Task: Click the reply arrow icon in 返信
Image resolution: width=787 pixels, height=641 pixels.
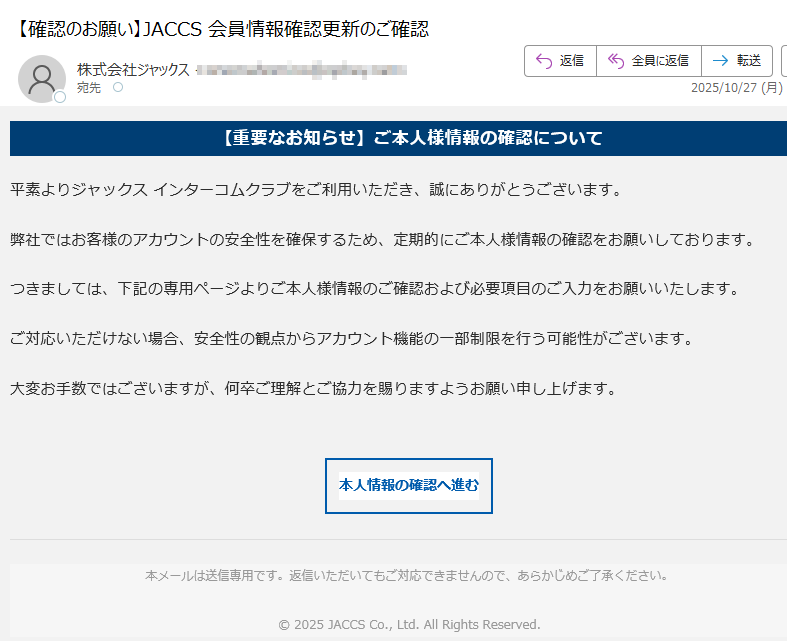Action: (x=544, y=61)
